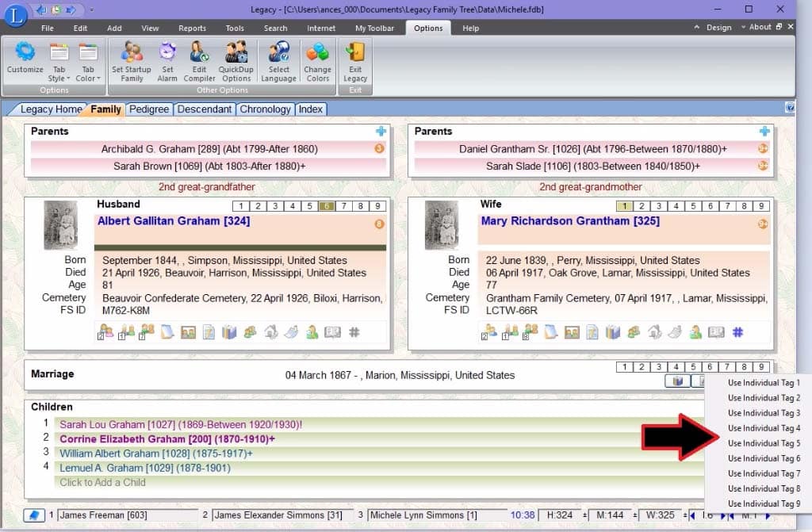The width and height of the screenshot is (812, 532).
Task: Open wife's siblings icon marked 8
Action: (530, 331)
